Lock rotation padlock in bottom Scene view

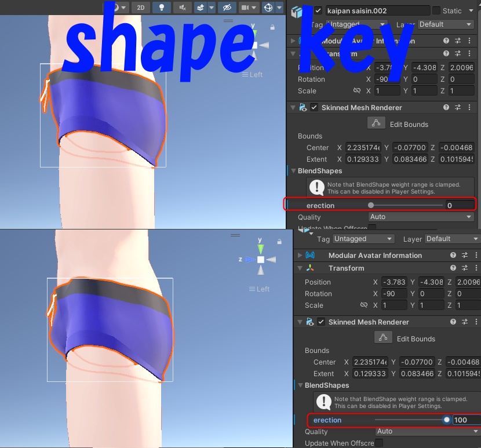[x=279, y=242]
